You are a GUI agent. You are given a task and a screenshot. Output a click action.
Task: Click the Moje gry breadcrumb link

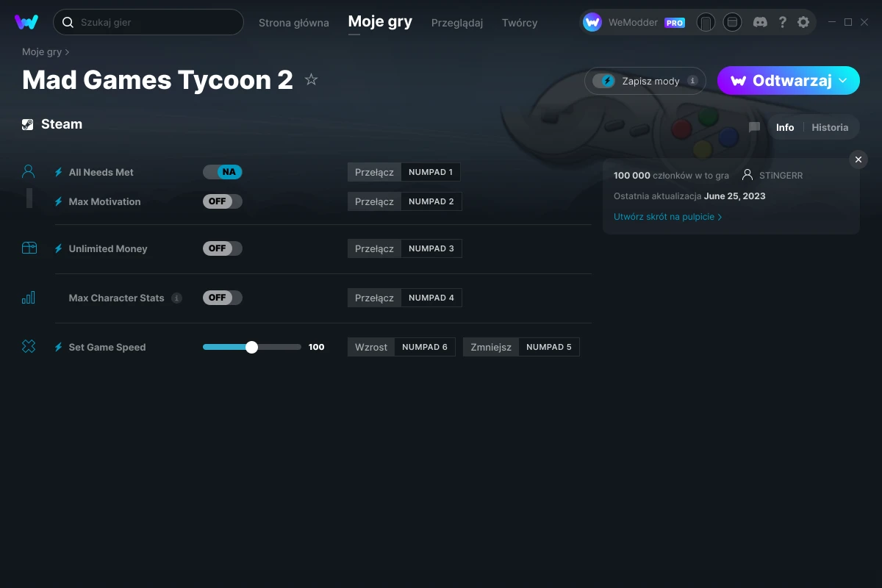click(42, 52)
